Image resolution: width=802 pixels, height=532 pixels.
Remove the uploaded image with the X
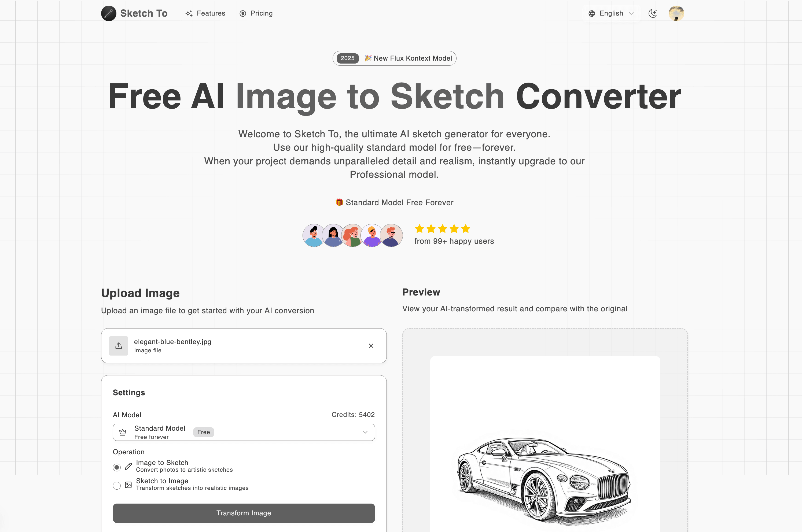(371, 345)
